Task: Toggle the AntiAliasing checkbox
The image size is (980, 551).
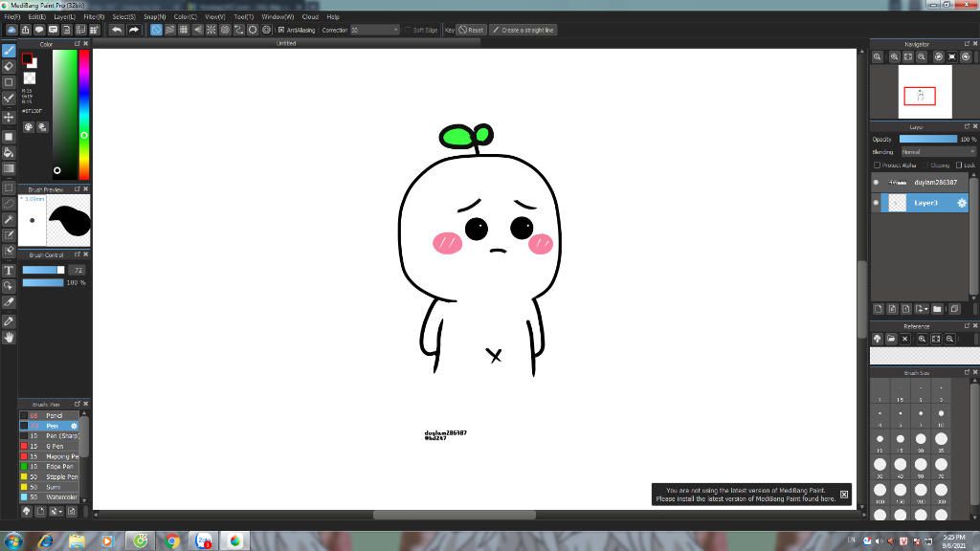Action: coord(281,30)
